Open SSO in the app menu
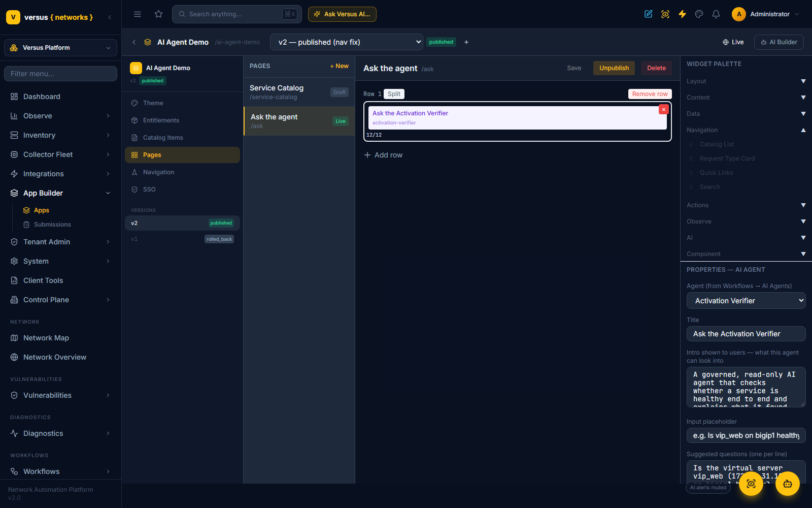This screenshot has width=812, height=508. pos(182,189)
